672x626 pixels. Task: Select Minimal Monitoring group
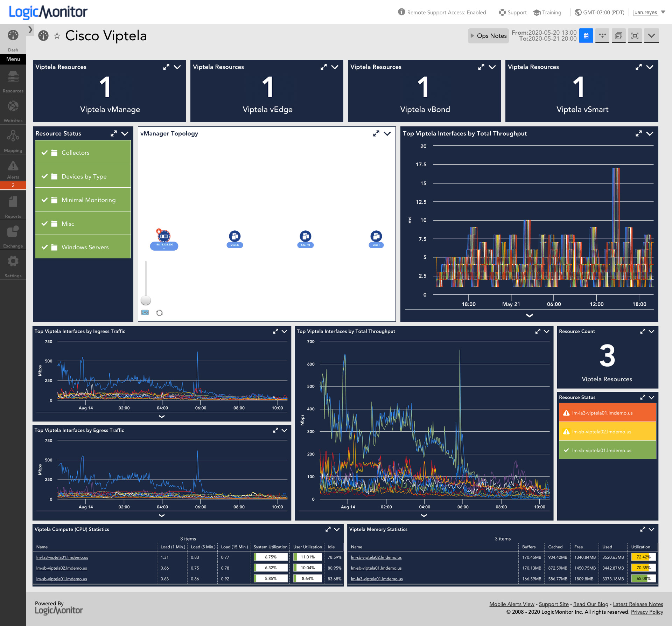pyautogui.click(x=83, y=200)
